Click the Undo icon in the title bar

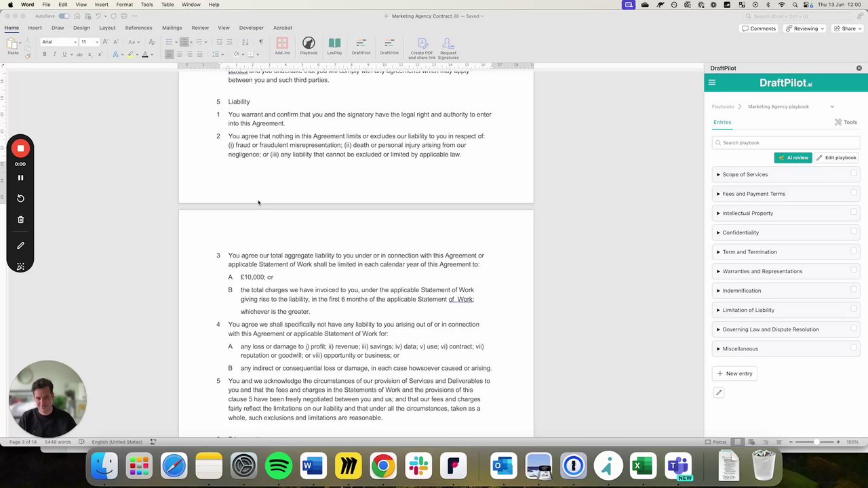tap(97, 16)
